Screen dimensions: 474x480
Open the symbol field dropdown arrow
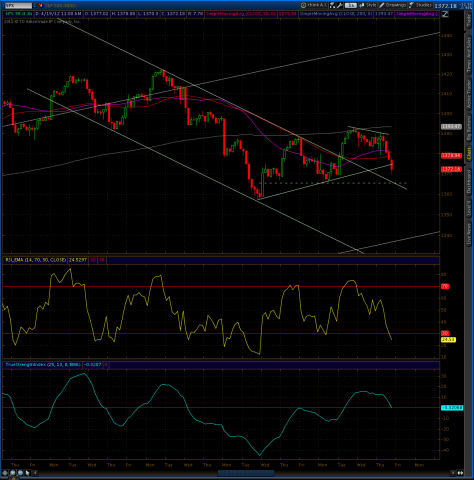pos(35,5)
